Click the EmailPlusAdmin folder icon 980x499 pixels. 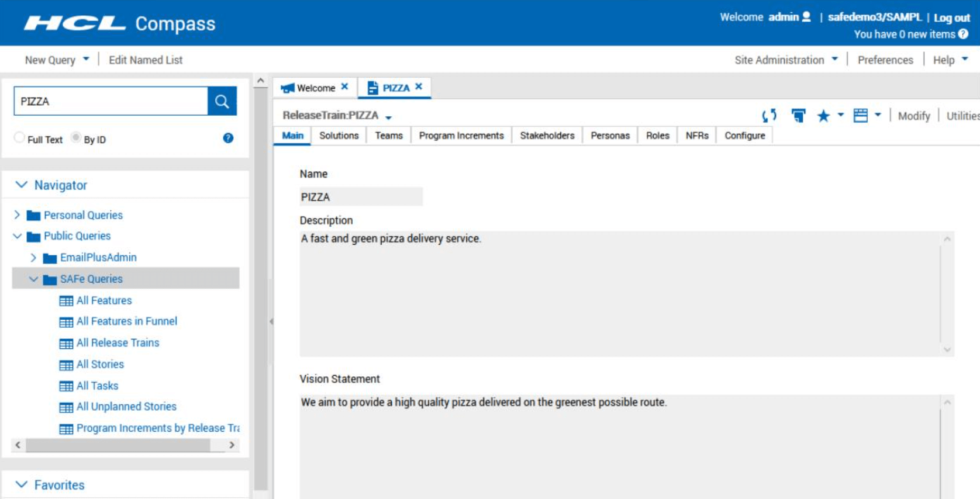[x=50, y=258]
